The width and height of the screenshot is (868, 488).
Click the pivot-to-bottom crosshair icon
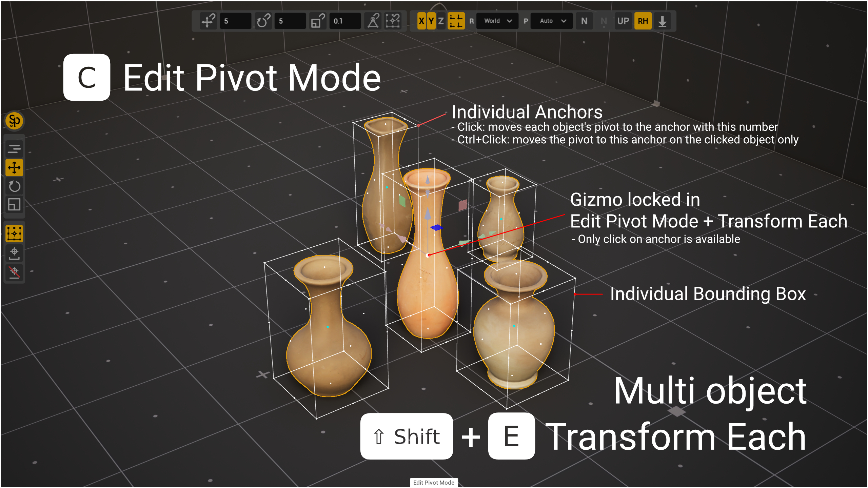click(14, 253)
